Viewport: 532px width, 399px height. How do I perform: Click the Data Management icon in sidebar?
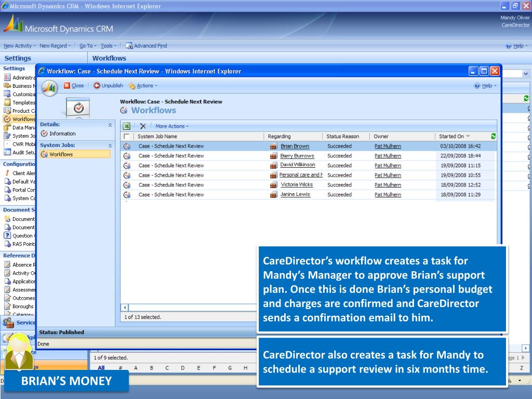tap(7, 128)
